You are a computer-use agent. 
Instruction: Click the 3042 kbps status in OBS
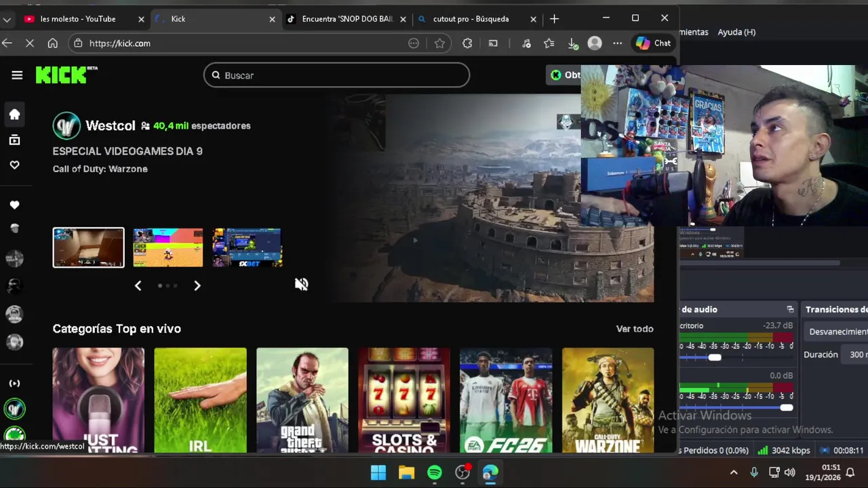[x=784, y=450]
